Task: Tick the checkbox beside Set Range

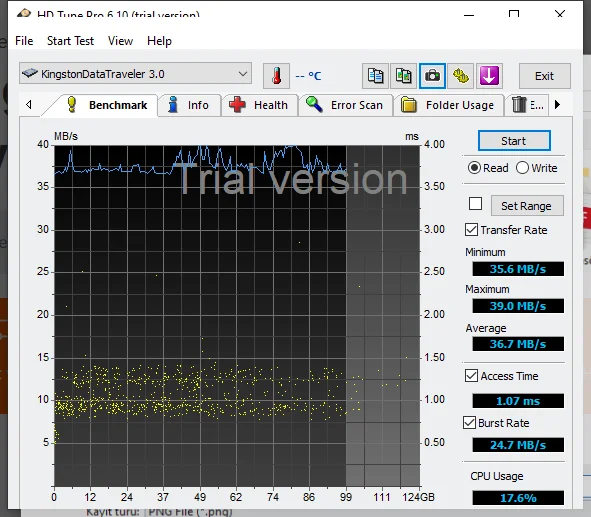Action: click(x=475, y=204)
